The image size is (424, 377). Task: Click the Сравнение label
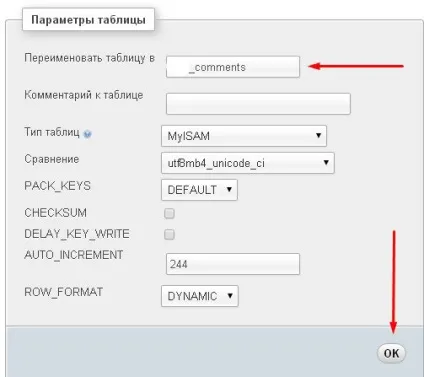(52, 159)
